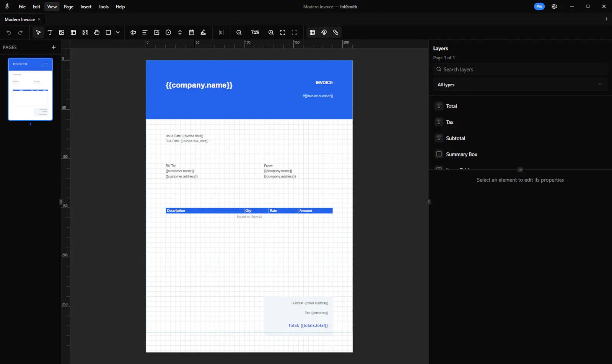
Task: Close the Modern Invoice tab
Action: click(x=39, y=19)
